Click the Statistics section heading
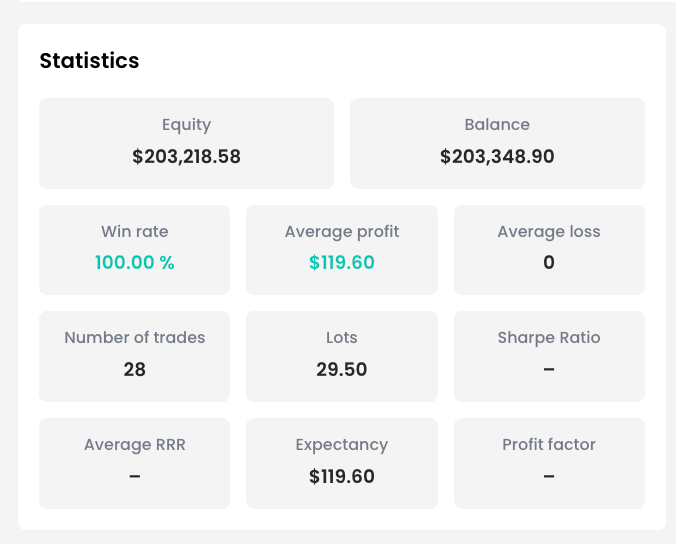 89,61
